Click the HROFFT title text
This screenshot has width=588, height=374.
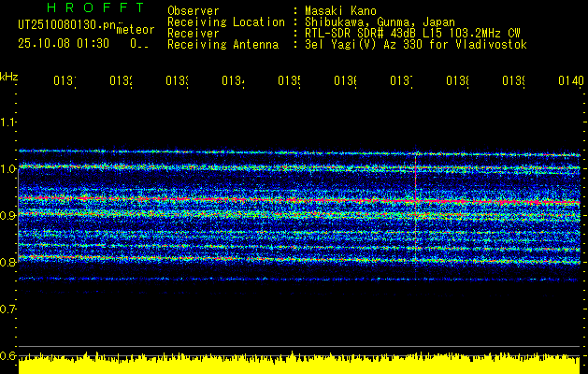[x=95, y=7]
